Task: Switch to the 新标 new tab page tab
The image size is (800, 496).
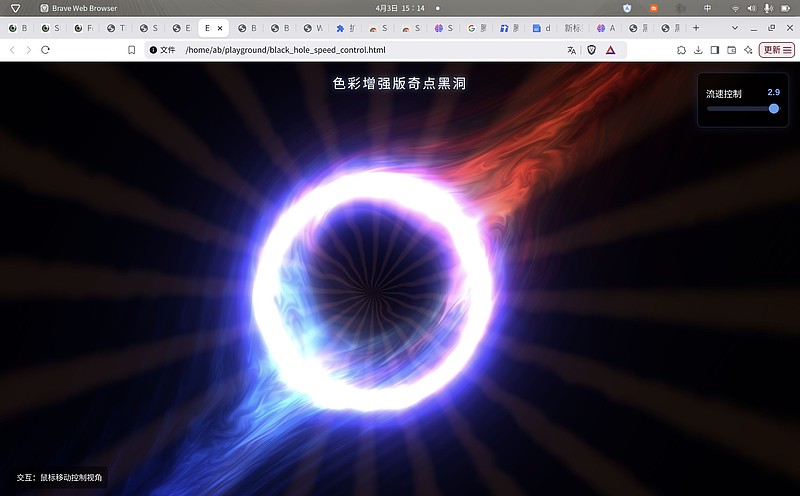Action: click(x=573, y=29)
